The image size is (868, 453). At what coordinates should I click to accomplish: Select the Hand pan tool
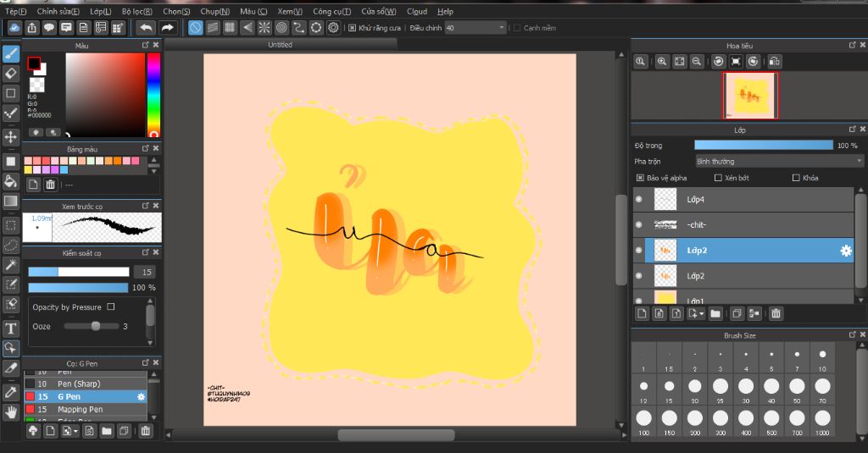(x=11, y=412)
